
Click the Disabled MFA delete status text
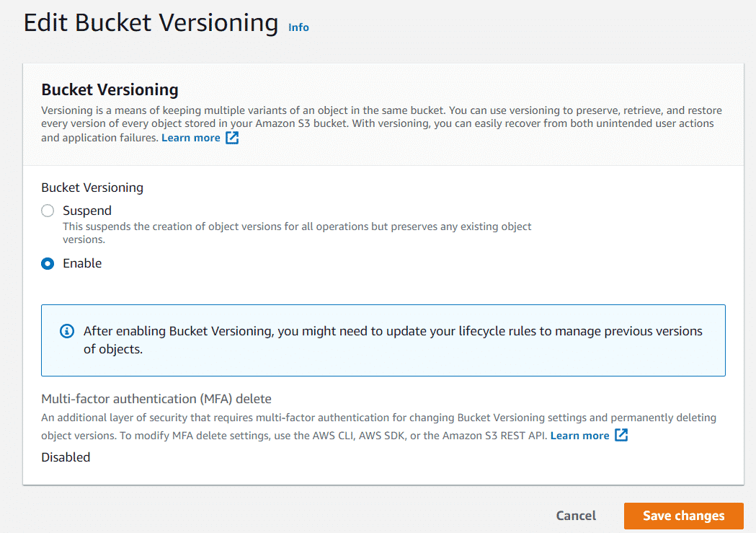(66, 457)
